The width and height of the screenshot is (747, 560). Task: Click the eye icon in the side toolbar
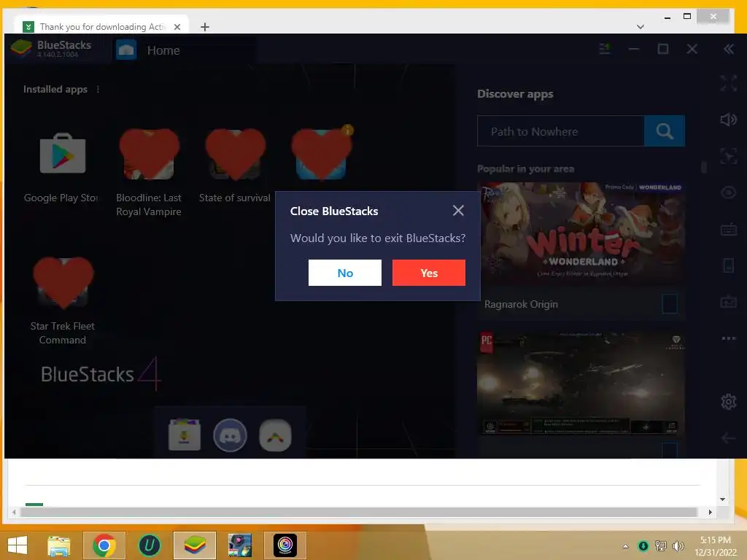pyautogui.click(x=729, y=192)
